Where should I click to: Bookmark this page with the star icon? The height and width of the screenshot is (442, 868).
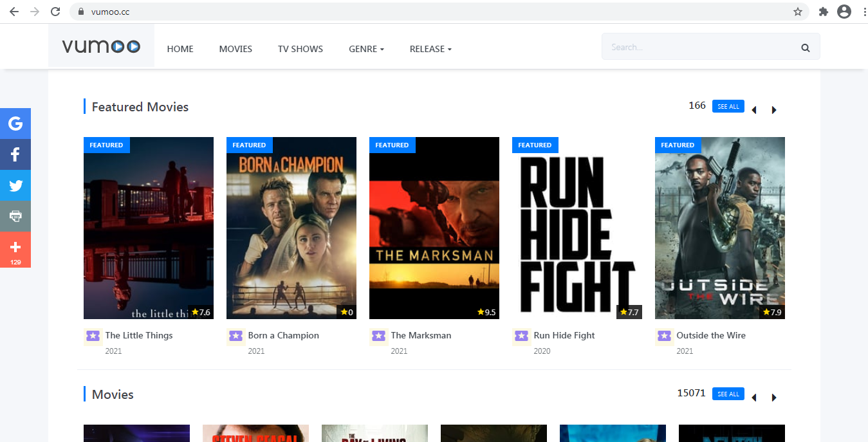[798, 12]
